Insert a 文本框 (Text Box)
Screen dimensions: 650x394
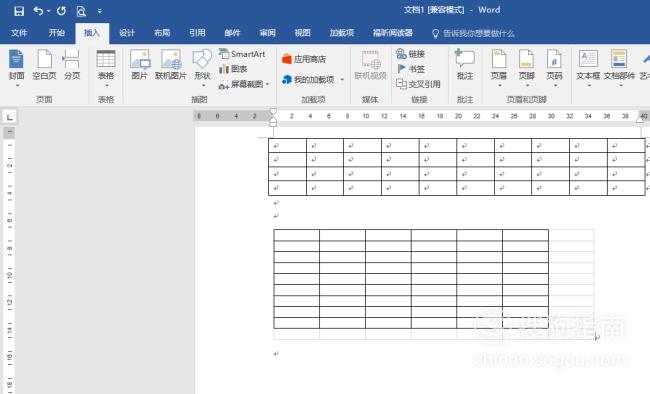click(588, 65)
